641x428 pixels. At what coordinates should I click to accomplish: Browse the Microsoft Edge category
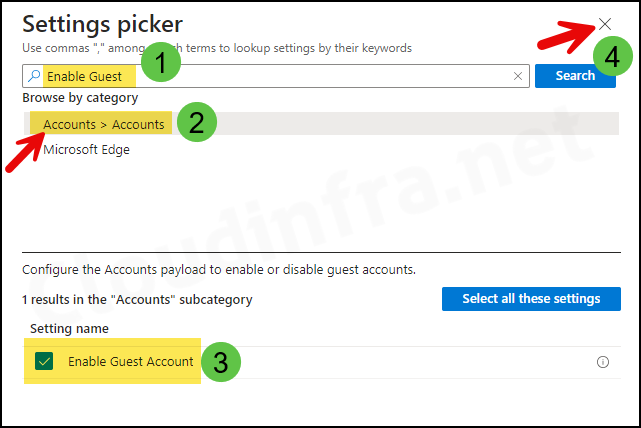click(x=86, y=150)
